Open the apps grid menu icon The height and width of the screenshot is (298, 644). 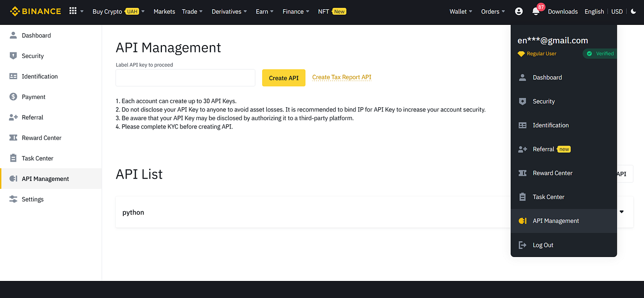pos(73,11)
